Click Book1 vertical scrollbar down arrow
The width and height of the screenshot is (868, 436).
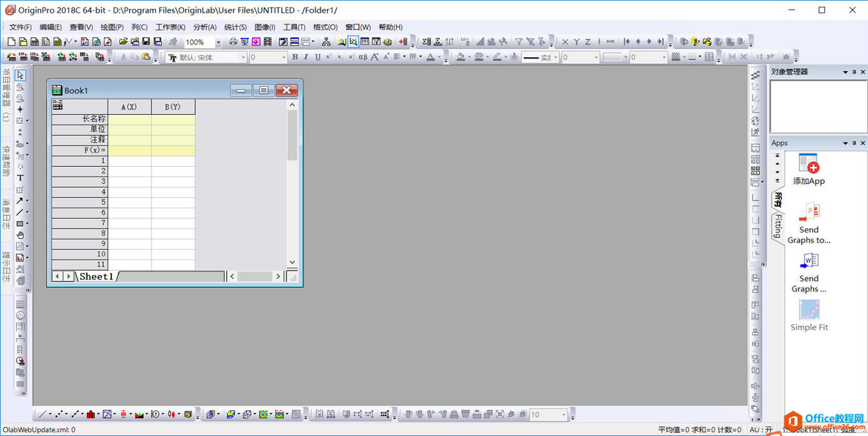(x=292, y=262)
